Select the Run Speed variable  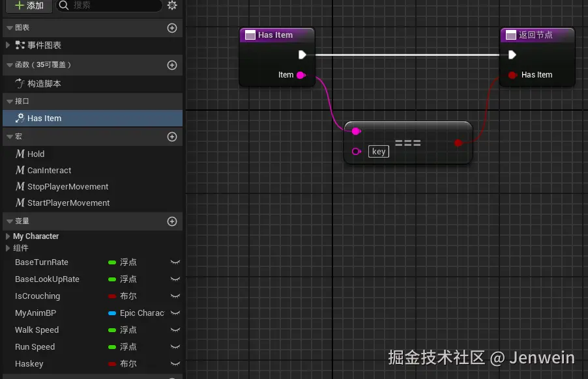tap(35, 347)
